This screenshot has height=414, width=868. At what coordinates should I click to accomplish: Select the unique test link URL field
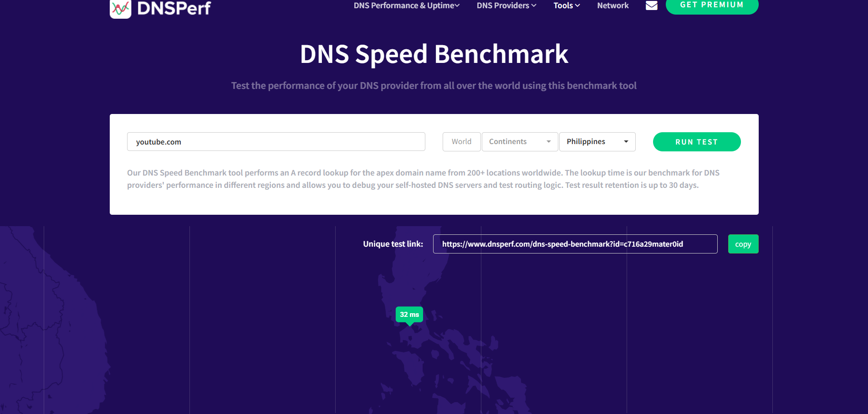(x=575, y=244)
